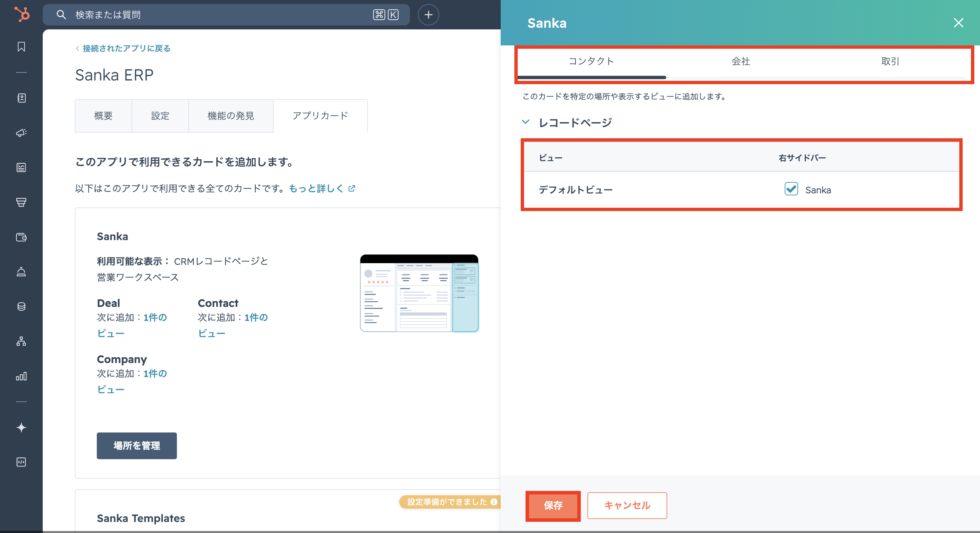Switch to the 取引 tab

[x=890, y=61]
